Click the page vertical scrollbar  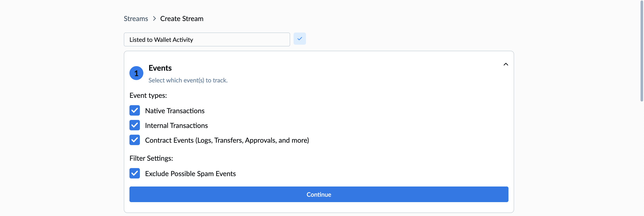point(641,50)
